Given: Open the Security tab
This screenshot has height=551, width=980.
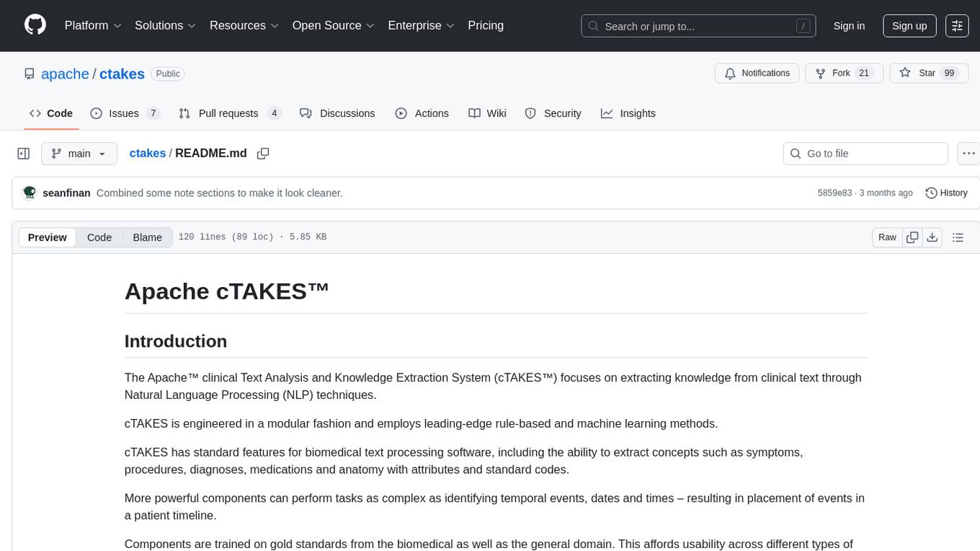Looking at the screenshot, I should click(553, 113).
